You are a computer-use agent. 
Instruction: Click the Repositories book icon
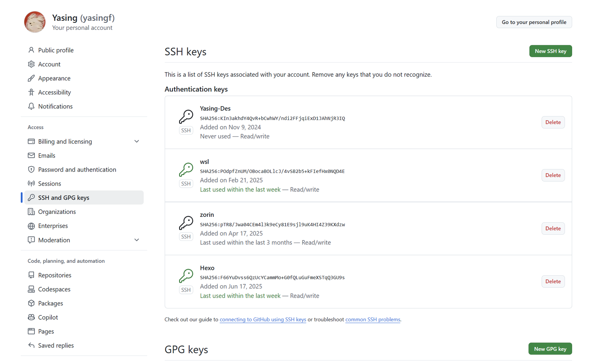31,275
